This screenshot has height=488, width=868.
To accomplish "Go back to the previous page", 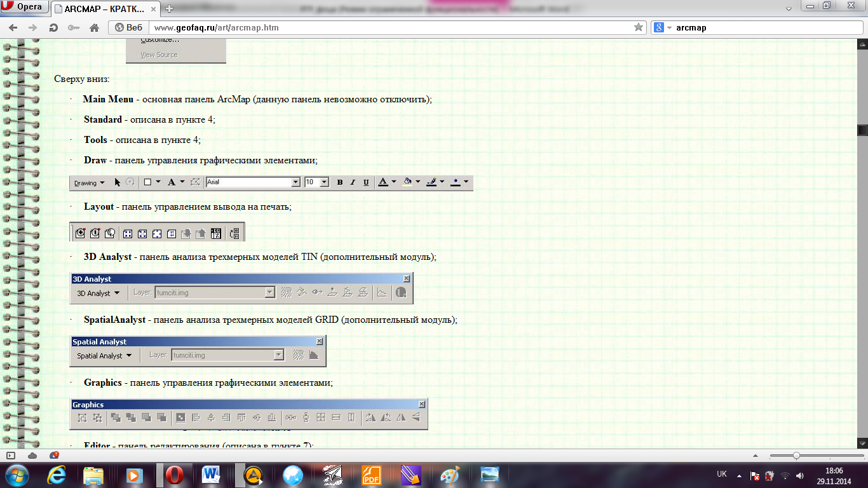I will pyautogui.click(x=13, y=27).
